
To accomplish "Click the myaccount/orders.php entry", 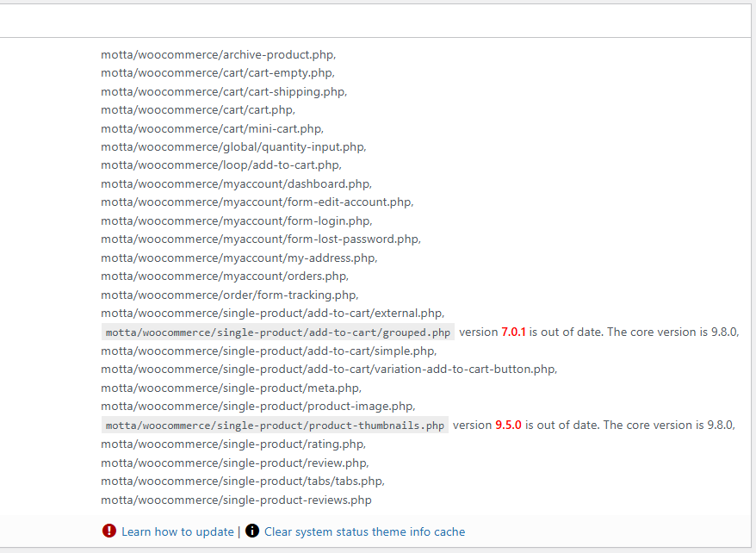I will (x=225, y=276).
